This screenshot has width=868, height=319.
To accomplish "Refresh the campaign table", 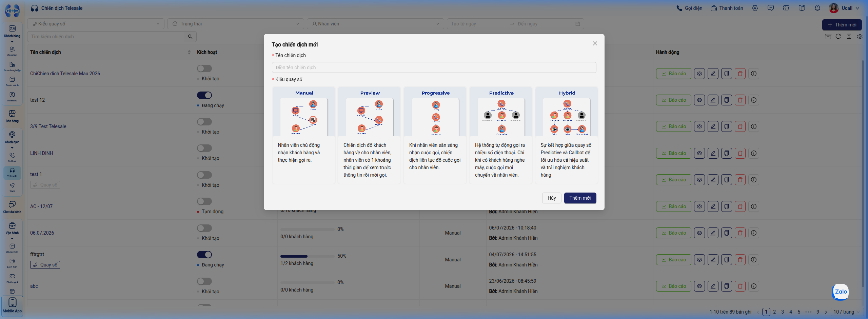I will 838,37.
